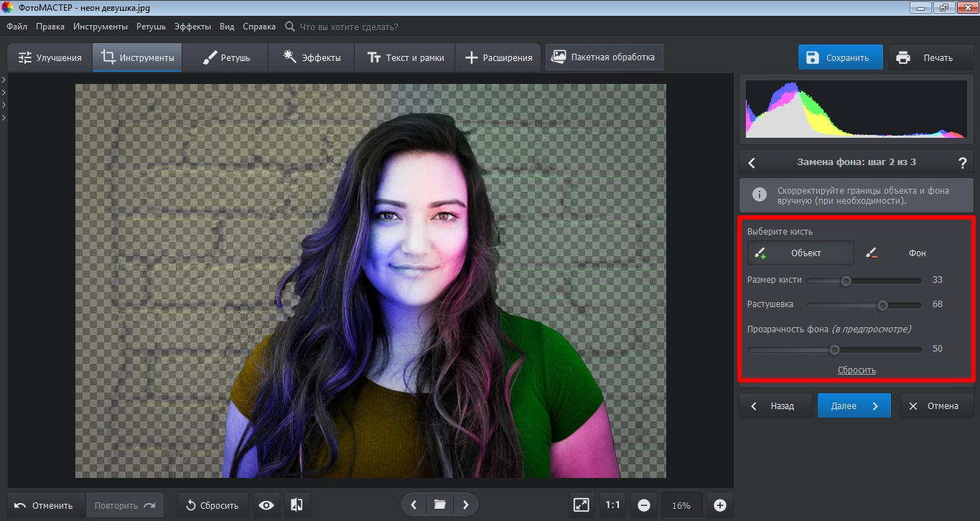The height and width of the screenshot is (521, 980).
Task: Switch to the Ретушь tab
Action: click(225, 57)
